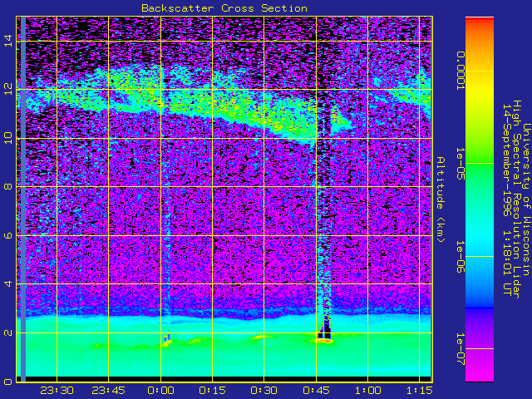Click the 1e-06 color scale label
The width and height of the screenshot is (532, 399).
pos(460,257)
